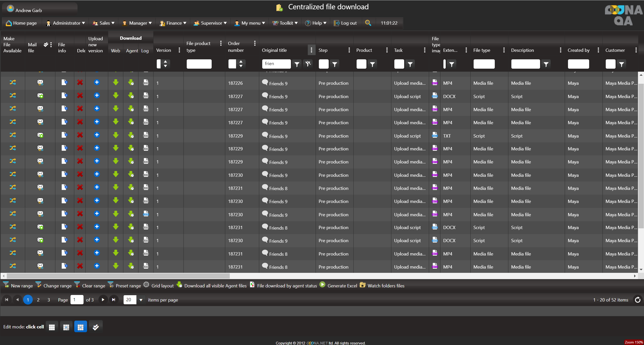Screen dimensions: 644x345
Task: Click Upload new version plus for 187231 DOCX
Action: (97, 227)
